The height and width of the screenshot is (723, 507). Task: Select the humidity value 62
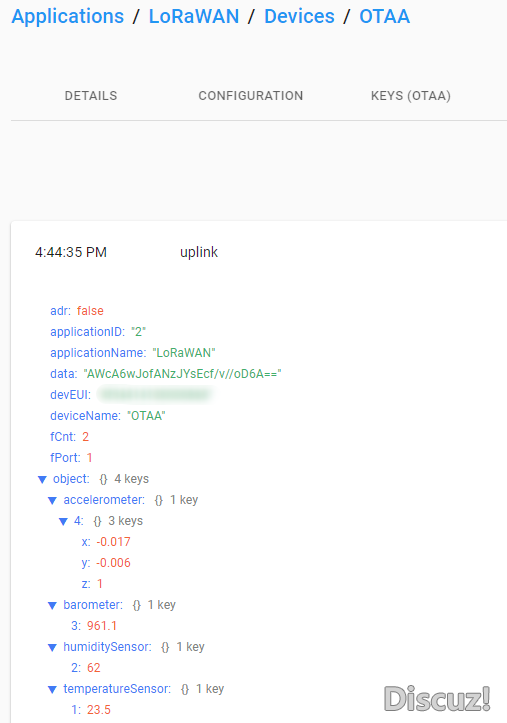click(94, 668)
